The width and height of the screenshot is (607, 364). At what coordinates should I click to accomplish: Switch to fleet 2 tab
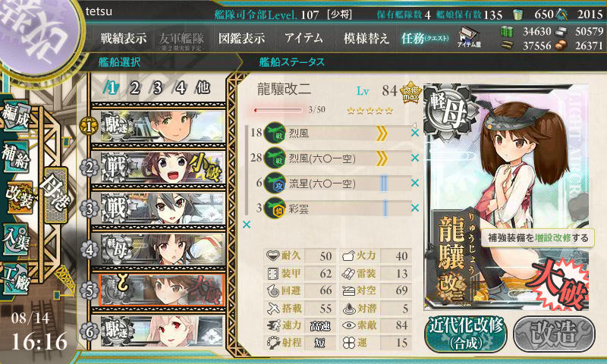click(135, 88)
